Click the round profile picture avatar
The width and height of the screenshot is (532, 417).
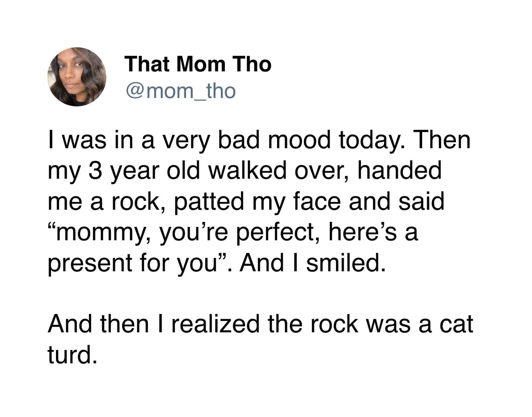tap(77, 77)
